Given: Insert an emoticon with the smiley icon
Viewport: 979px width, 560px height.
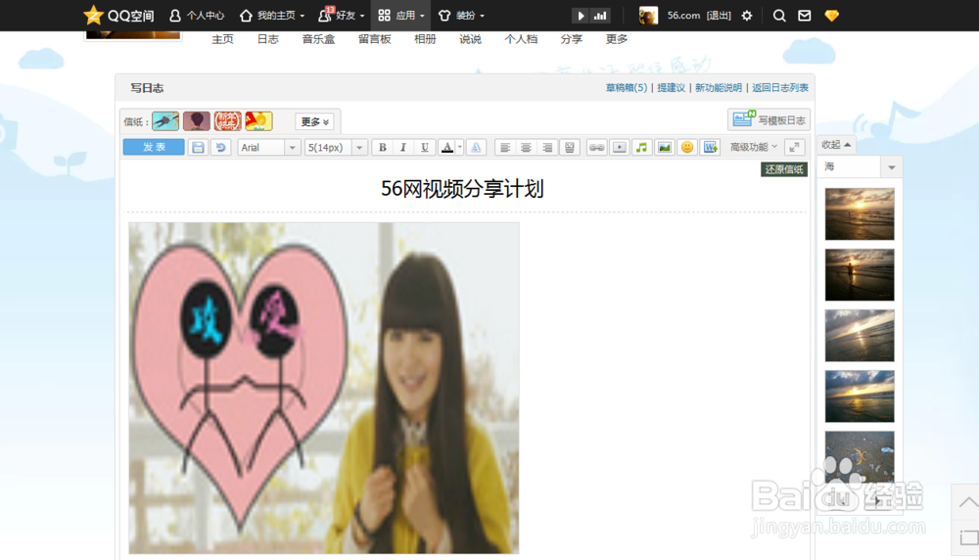Looking at the screenshot, I should [687, 147].
